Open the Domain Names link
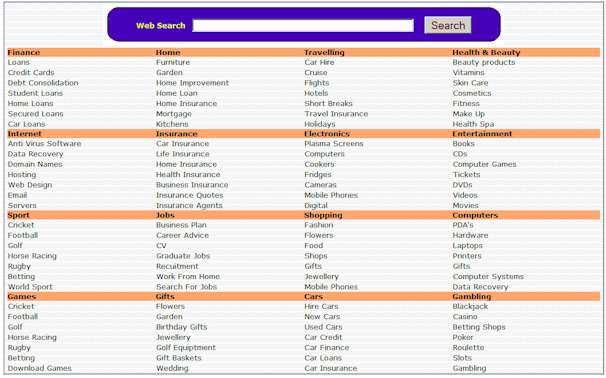This screenshot has width=606, height=378. click(x=35, y=164)
